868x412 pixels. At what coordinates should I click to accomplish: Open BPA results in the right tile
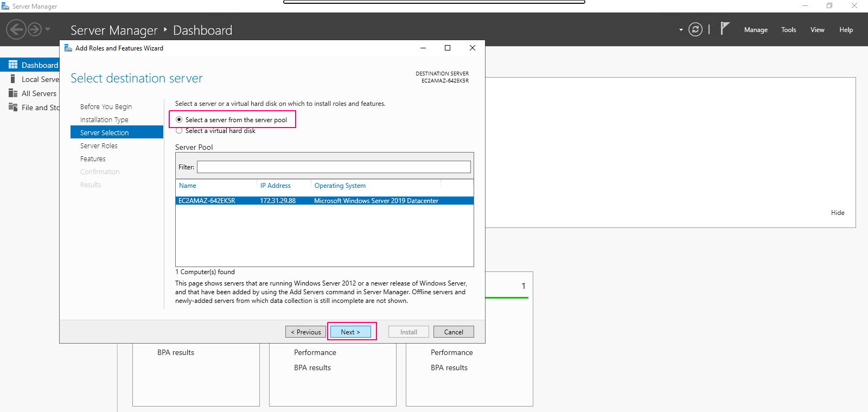point(449,368)
